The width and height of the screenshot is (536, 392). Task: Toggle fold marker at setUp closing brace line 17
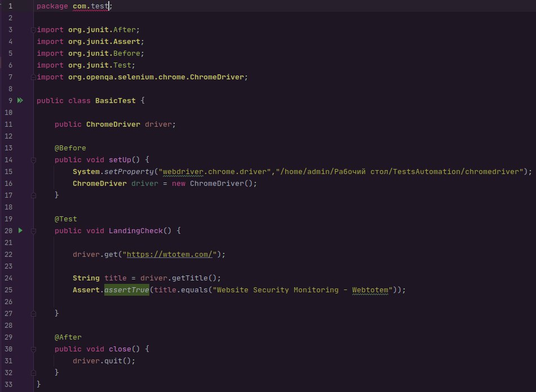pos(33,195)
